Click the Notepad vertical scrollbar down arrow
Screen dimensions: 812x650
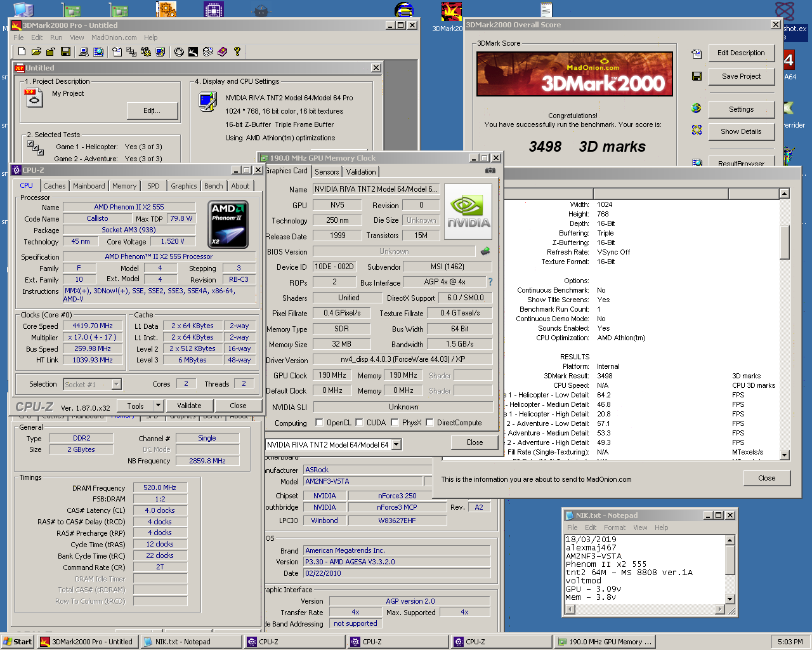pos(730,599)
